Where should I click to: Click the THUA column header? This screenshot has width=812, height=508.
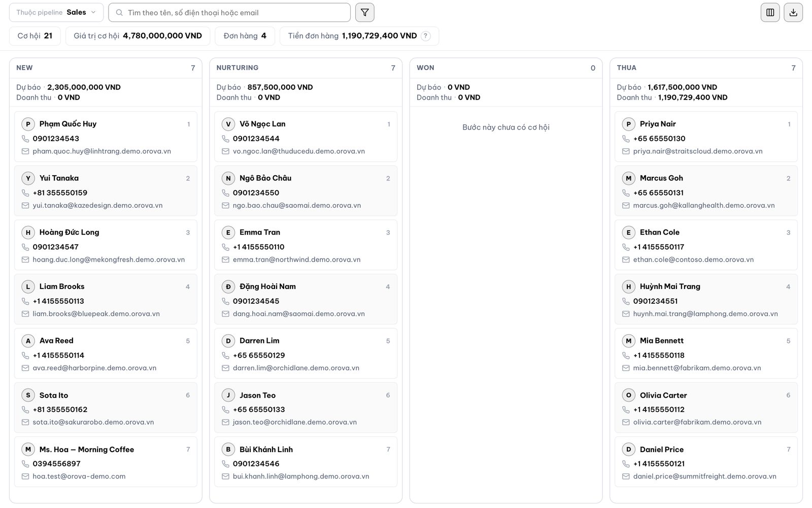(626, 68)
